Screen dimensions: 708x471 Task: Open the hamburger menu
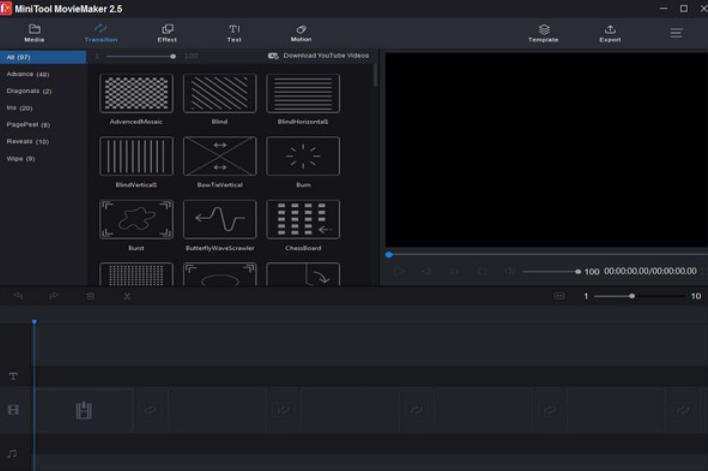[x=677, y=33]
